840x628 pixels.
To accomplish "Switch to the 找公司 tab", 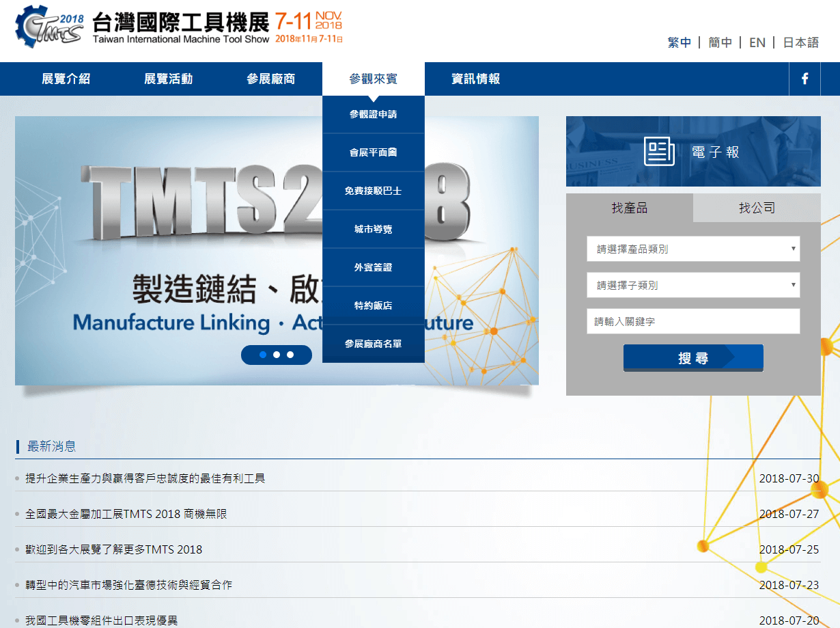I will (x=757, y=208).
